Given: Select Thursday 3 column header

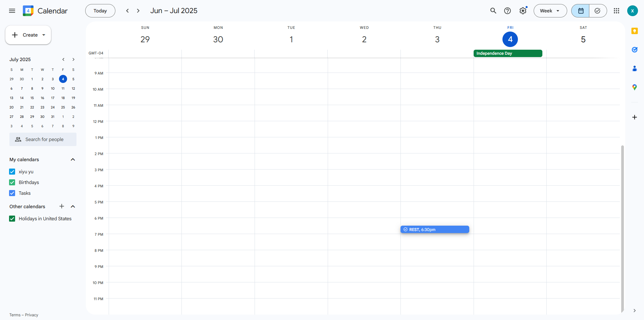Looking at the screenshot, I should (x=437, y=35).
